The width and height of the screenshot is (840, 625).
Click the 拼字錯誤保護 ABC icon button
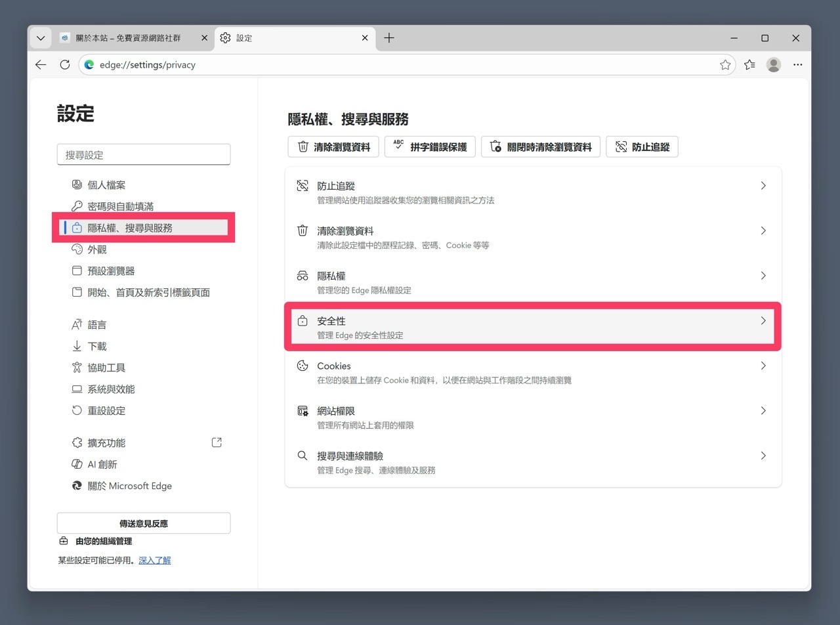(430, 146)
